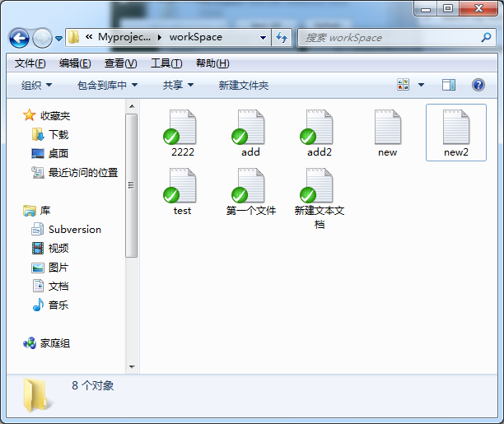
Task: Click the sidebar scroll down arrow
Action: coord(132,367)
